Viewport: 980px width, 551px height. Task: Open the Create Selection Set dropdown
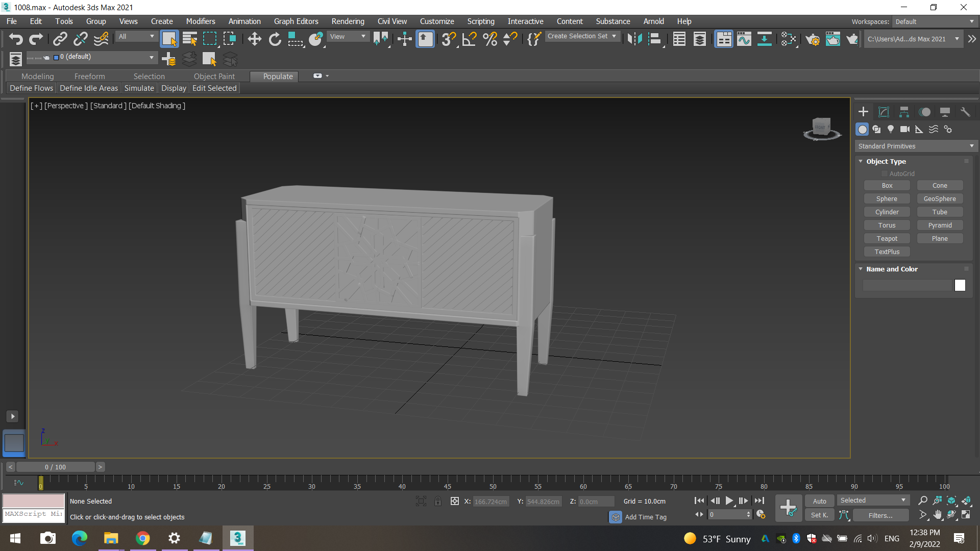point(582,36)
